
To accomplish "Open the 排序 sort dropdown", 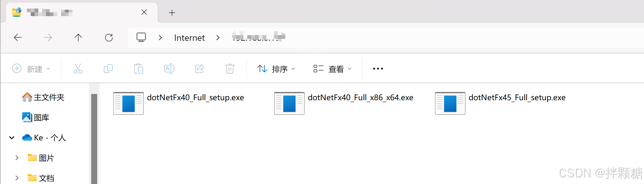I will coord(276,69).
